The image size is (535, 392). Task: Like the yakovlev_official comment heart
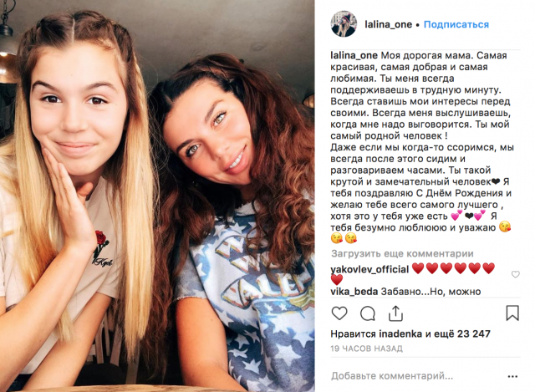tap(515, 274)
